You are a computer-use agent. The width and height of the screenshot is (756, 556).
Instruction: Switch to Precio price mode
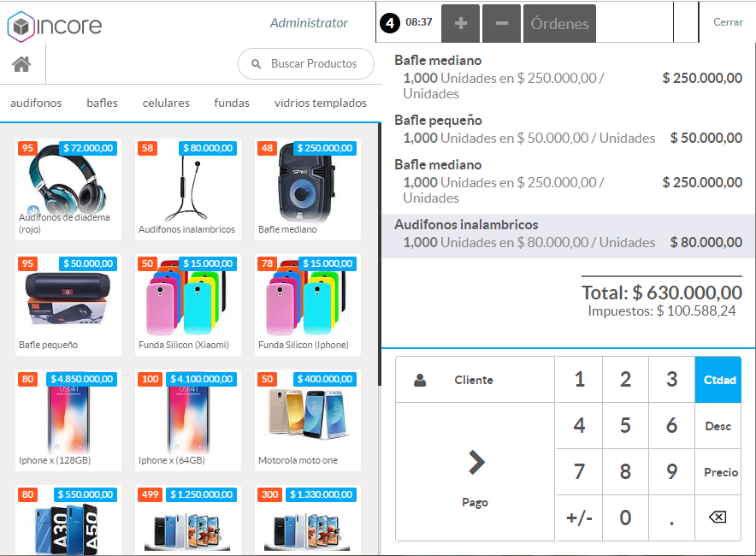point(719,472)
